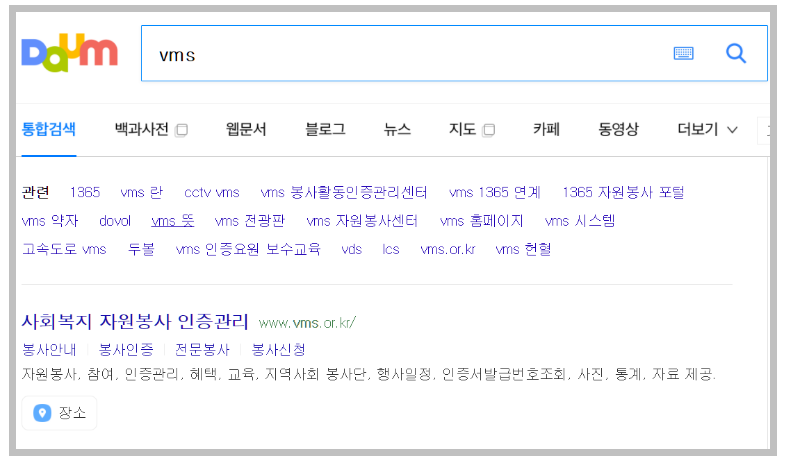Click related search lcs
The width and height of the screenshot is (788, 458).
pos(390,249)
